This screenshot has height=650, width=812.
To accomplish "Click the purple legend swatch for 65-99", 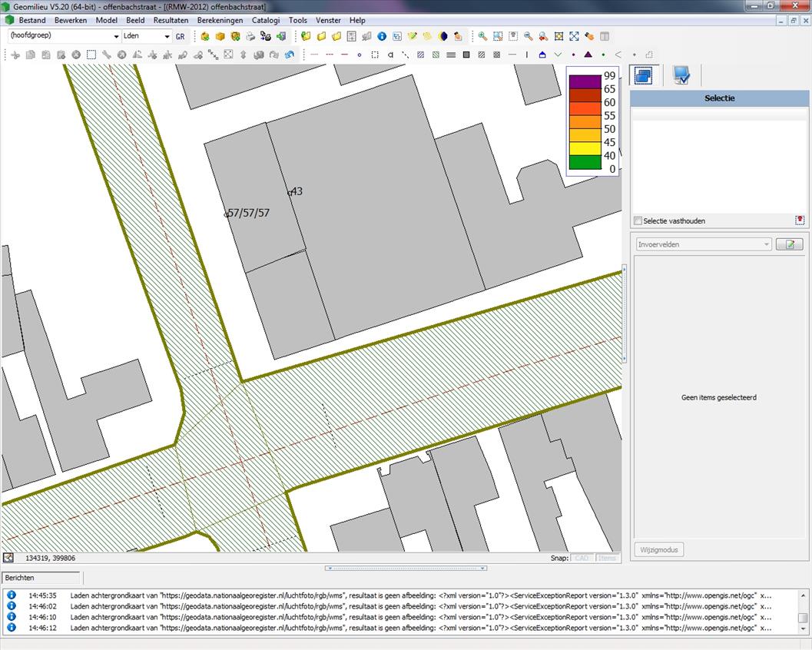I will 585,82.
